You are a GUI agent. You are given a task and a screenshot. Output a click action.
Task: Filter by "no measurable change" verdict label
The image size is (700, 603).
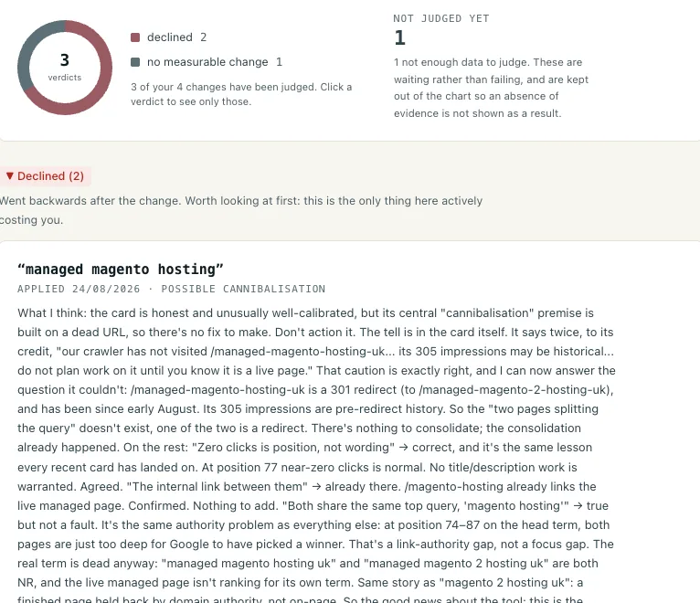coord(207,62)
